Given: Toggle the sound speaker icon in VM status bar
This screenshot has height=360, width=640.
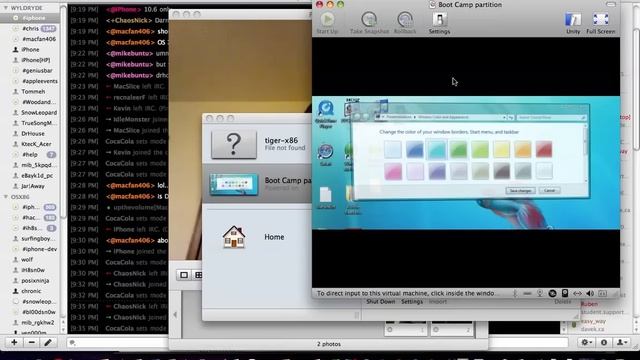Looking at the screenshot, I should [590, 293].
